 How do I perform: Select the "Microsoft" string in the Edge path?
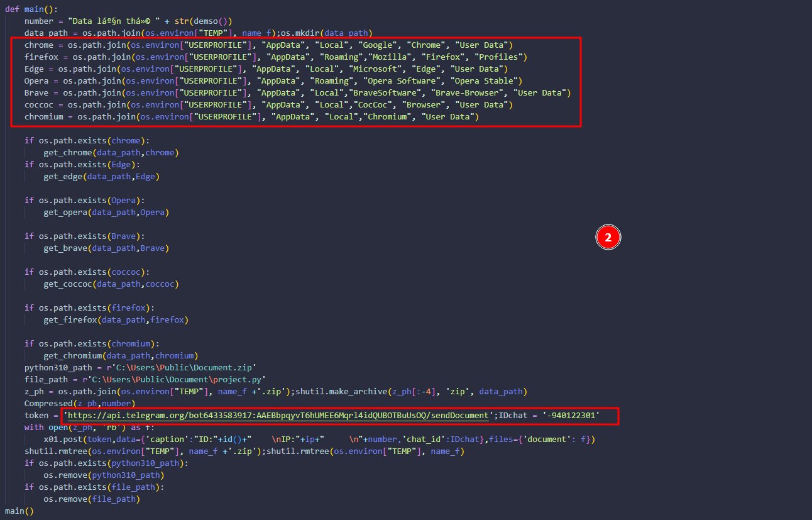click(376, 69)
